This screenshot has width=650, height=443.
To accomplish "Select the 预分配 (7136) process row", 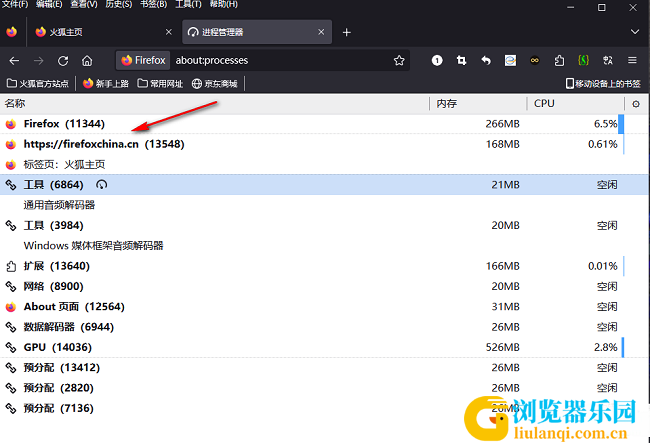I will pyautogui.click(x=324, y=408).
